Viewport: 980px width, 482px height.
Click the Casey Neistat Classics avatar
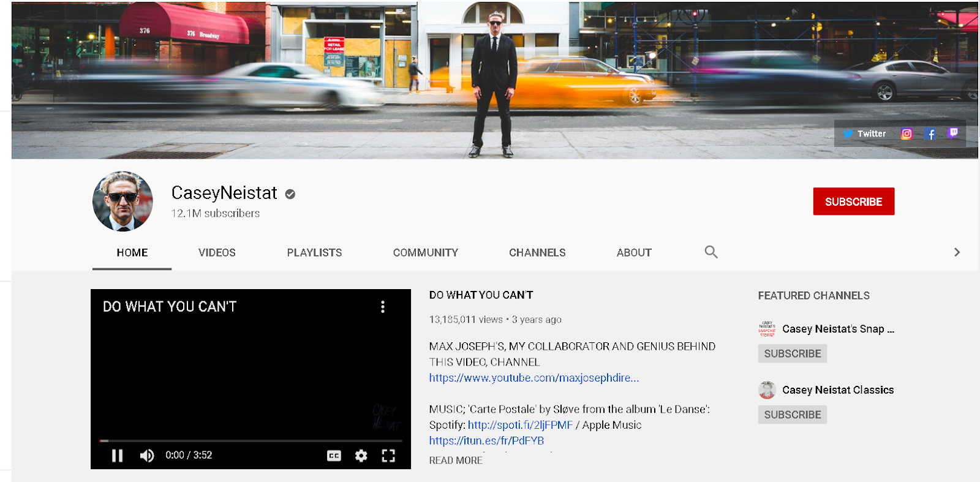767,390
